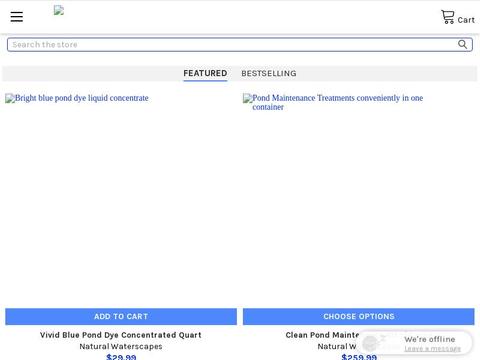This screenshot has height=360, width=480.
Task: Click the magnifying glass search icon
Action: (462, 44)
